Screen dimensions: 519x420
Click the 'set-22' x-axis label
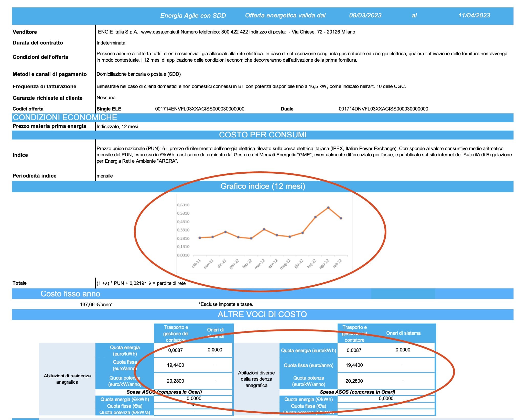tap(337, 263)
